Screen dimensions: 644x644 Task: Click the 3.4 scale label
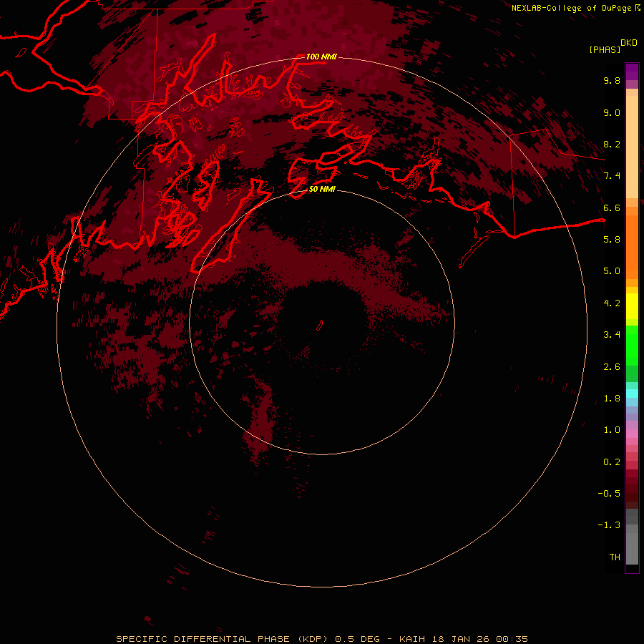[612, 335]
